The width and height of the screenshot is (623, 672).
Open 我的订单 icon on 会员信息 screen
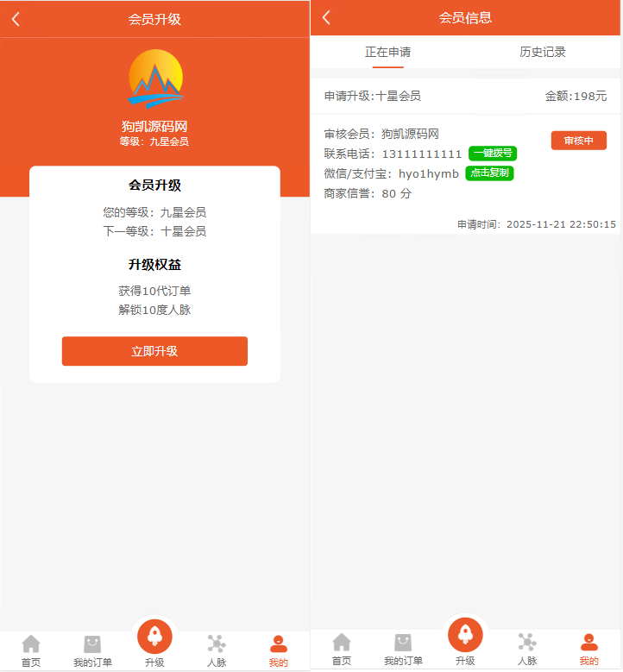click(x=403, y=643)
